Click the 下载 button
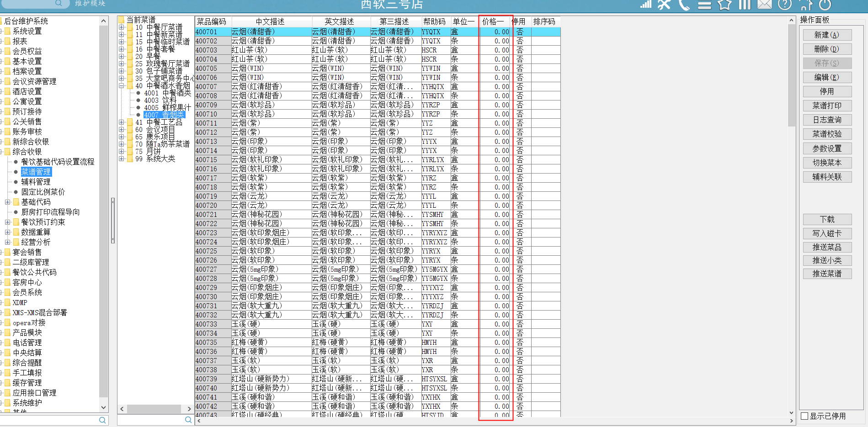The width and height of the screenshot is (868, 427). [827, 220]
